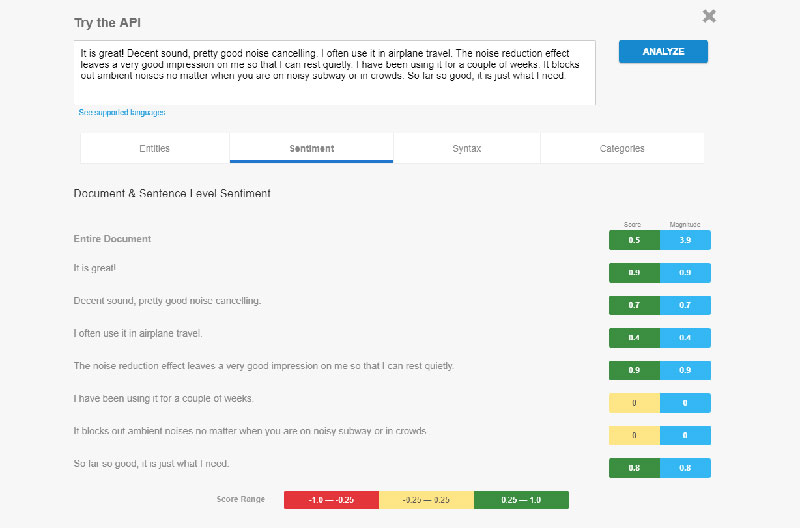The image size is (800, 528).
Task: Select the "So far so good" sentence row
Action: pos(158,464)
